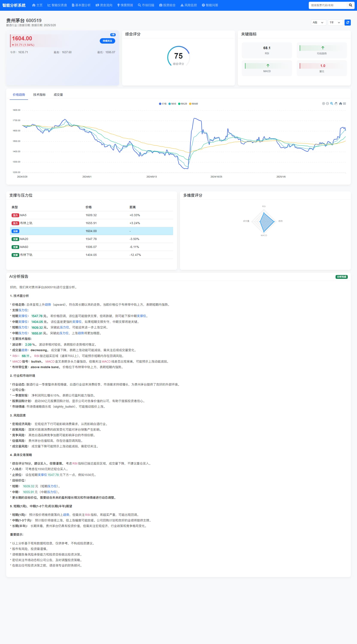The image size is (357, 644).
Task: Open the 主页 home nav item
Action: [37, 5]
